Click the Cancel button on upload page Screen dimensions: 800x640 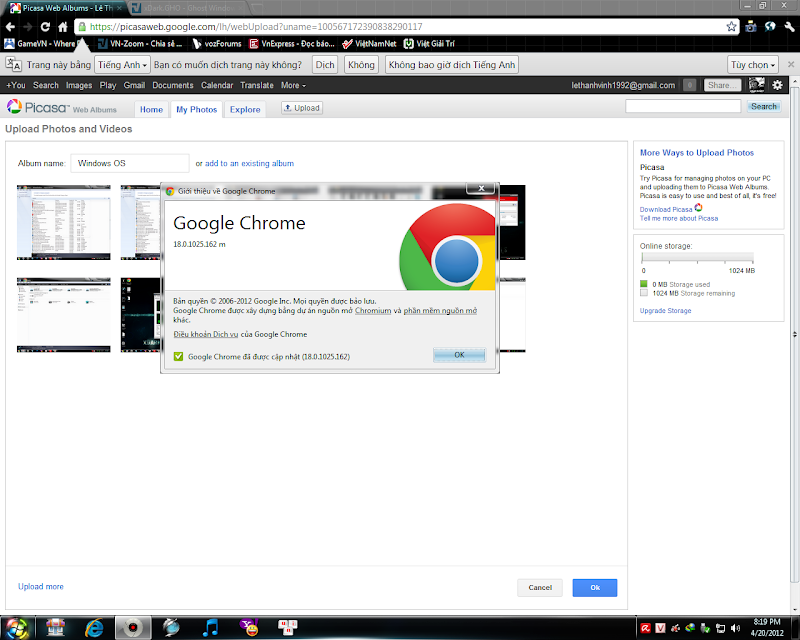[x=540, y=587]
